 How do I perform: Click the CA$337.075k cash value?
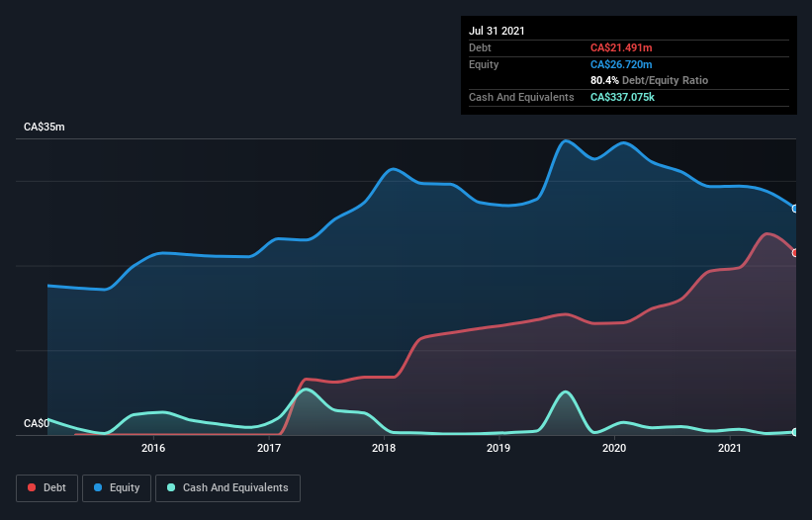pos(622,97)
